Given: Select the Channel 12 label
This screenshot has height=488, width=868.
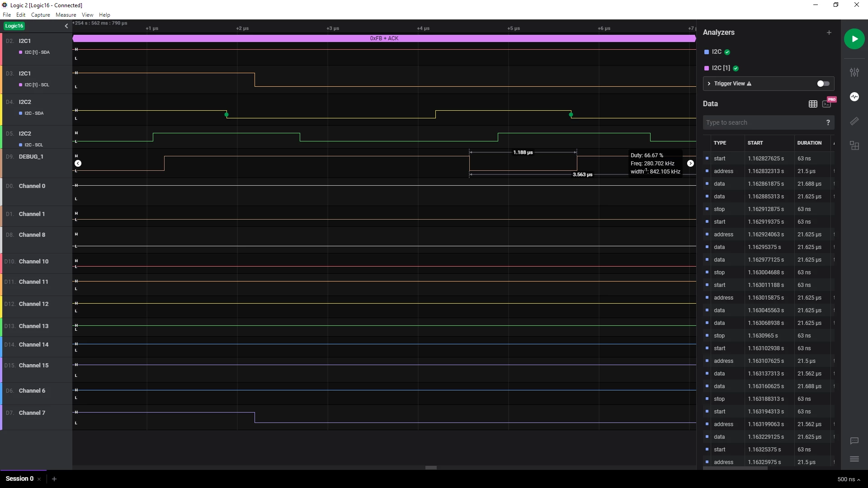Looking at the screenshot, I should coord(33,304).
